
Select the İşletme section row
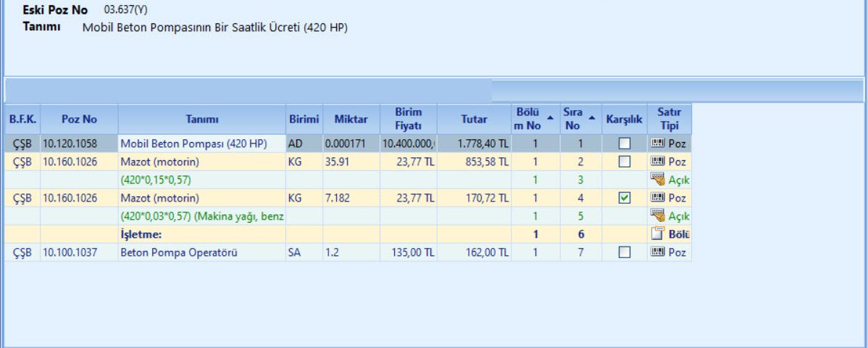coord(201,234)
